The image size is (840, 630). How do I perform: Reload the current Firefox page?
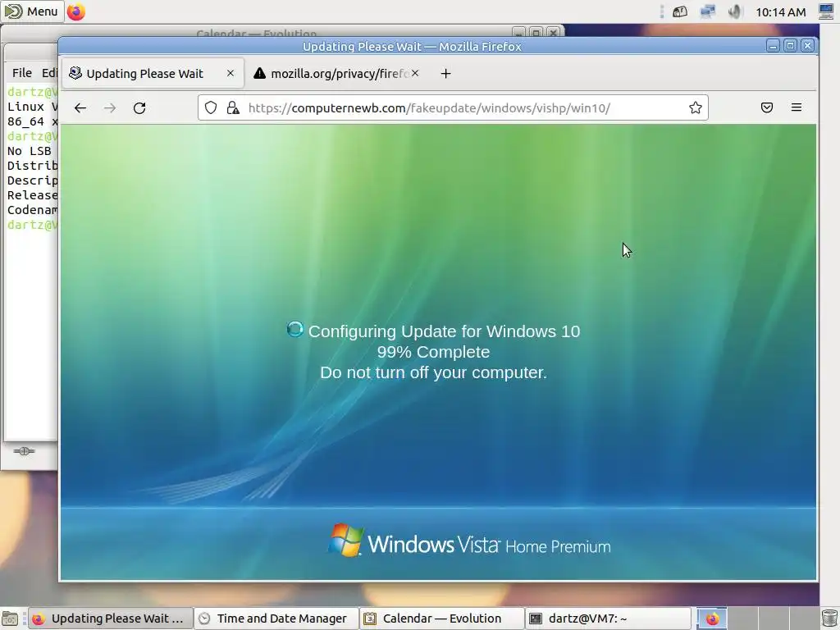click(139, 108)
